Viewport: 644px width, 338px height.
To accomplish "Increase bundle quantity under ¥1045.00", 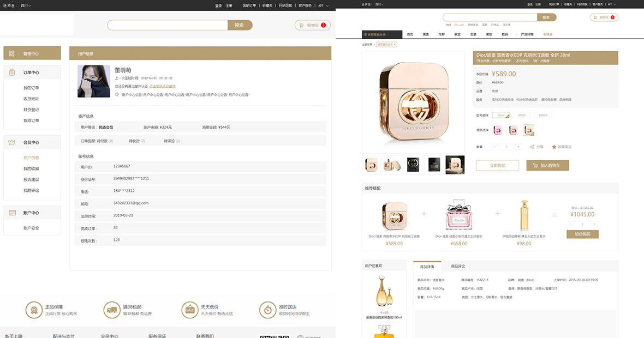I will click(594, 224).
